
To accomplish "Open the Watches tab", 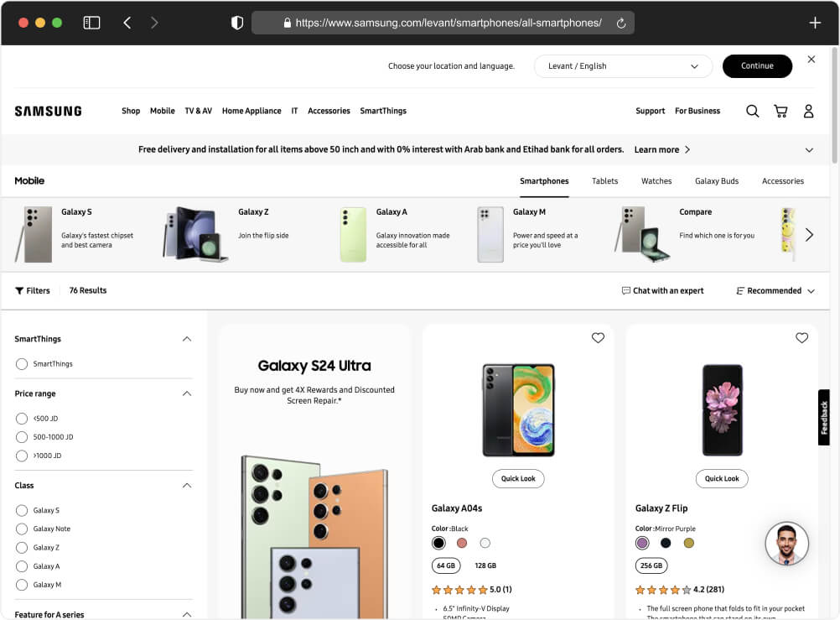I will pos(656,180).
